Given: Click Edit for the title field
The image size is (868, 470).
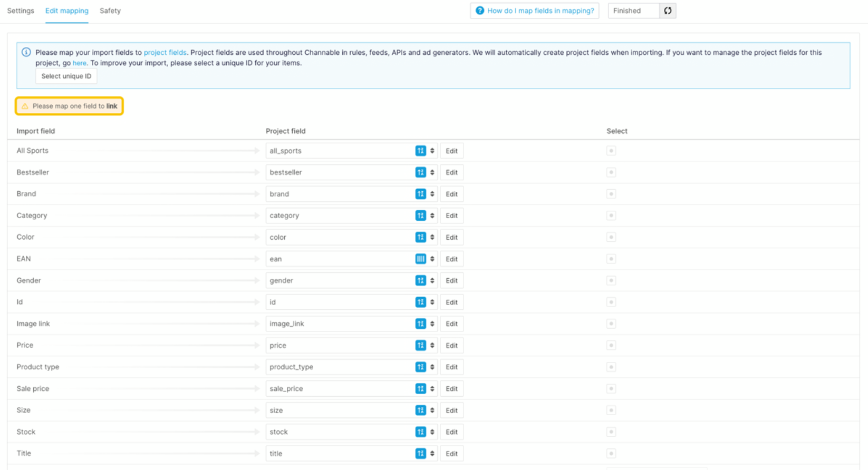Looking at the screenshot, I should (x=452, y=453).
